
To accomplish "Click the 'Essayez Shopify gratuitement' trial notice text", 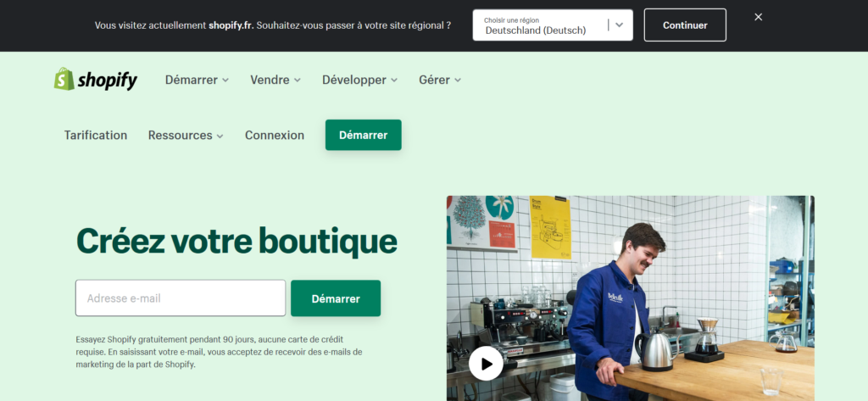I will tap(220, 352).
